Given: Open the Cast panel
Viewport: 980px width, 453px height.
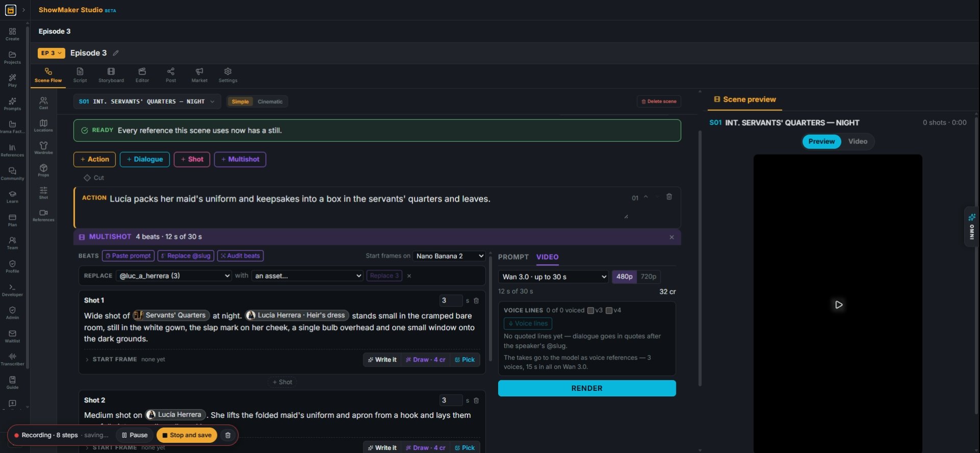Looking at the screenshot, I should [x=43, y=104].
